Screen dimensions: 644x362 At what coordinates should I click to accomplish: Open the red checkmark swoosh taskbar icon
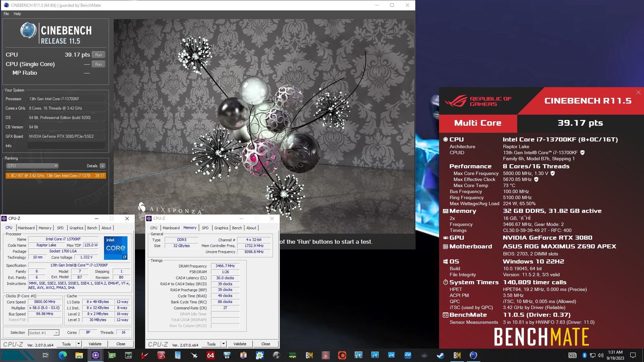click(x=145, y=355)
